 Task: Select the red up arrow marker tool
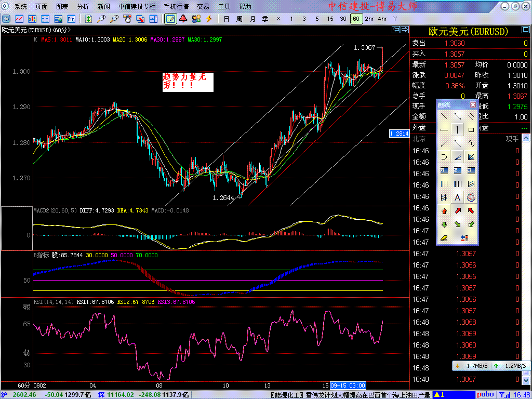coord(444,211)
